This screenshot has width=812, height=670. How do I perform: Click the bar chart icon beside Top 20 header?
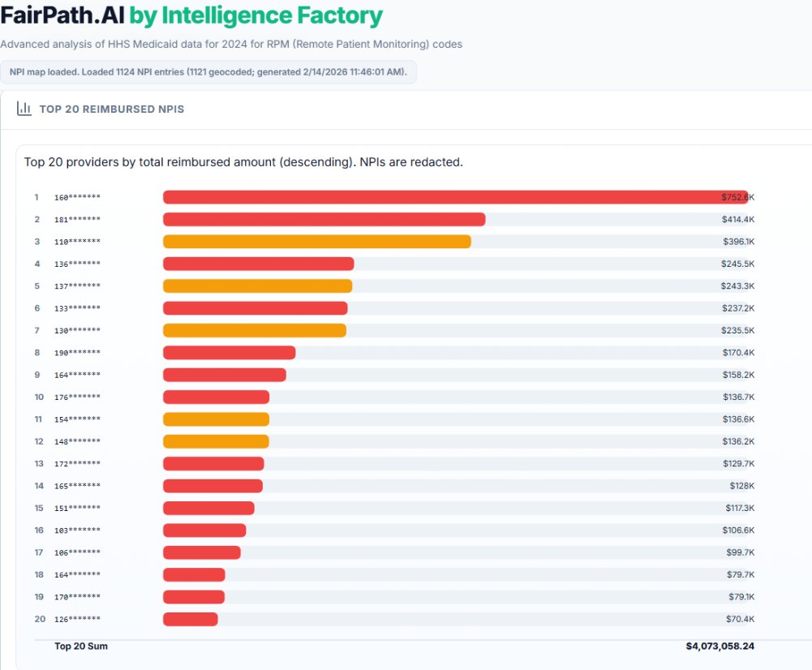(24, 109)
